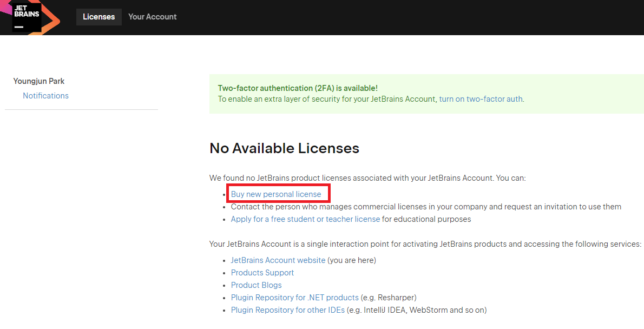
Task: Click Buy new personal license link
Action: [x=276, y=194]
